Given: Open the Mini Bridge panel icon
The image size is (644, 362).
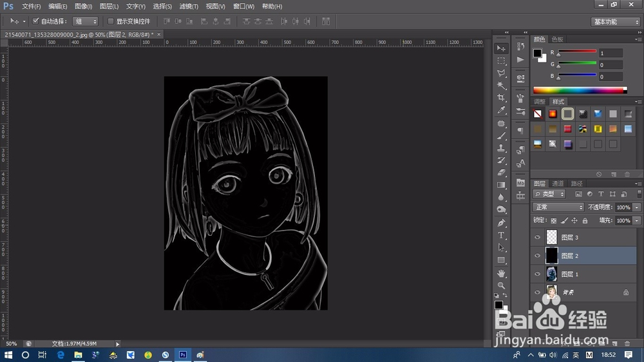Looking at the screenshot, I should [521, 183].
